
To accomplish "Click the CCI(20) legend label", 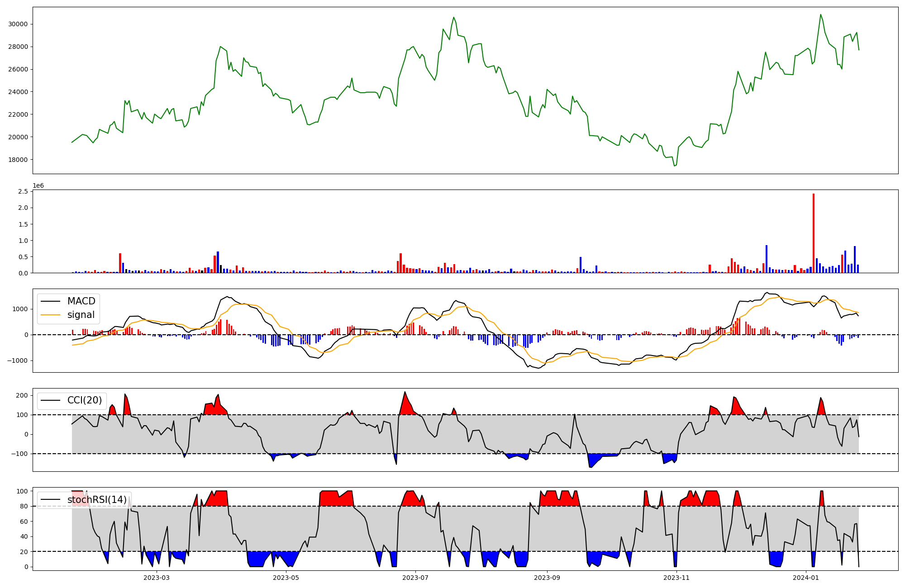I will (x=84, y=400).
